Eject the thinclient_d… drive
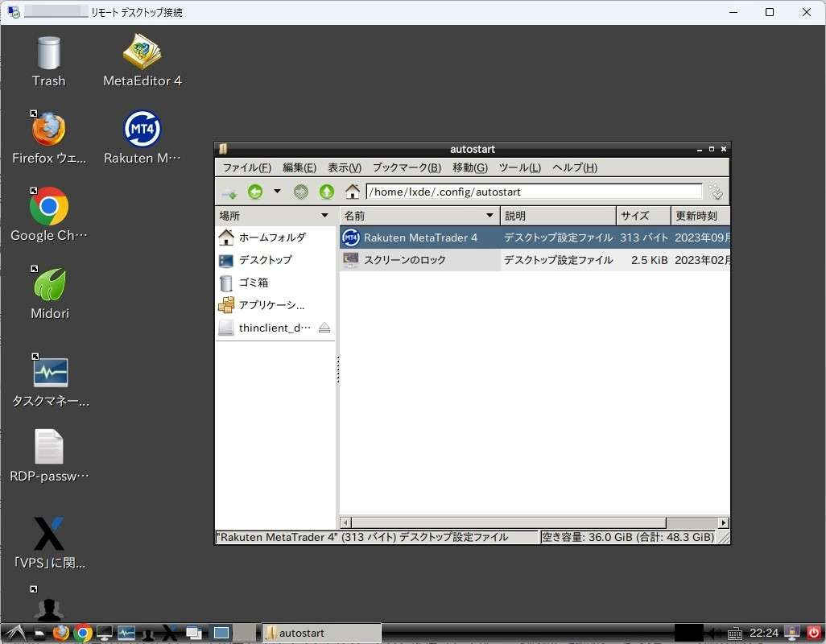 coord(324,328)
